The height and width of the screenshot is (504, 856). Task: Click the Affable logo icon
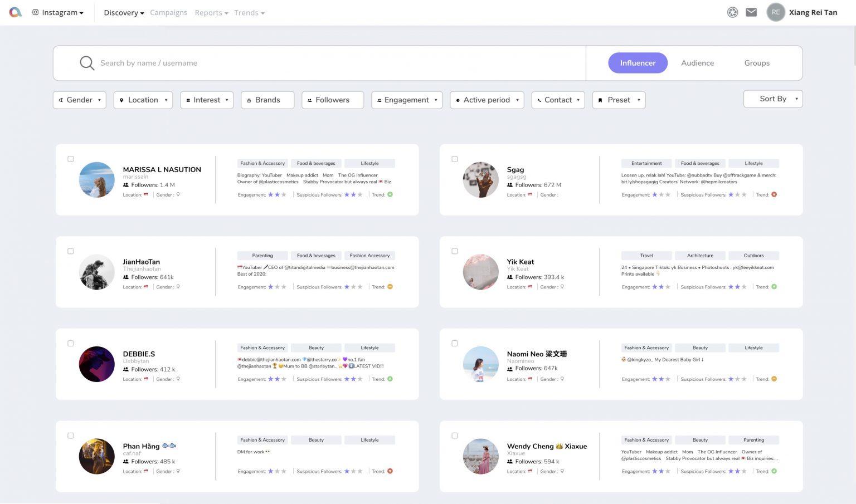[14, 12]
